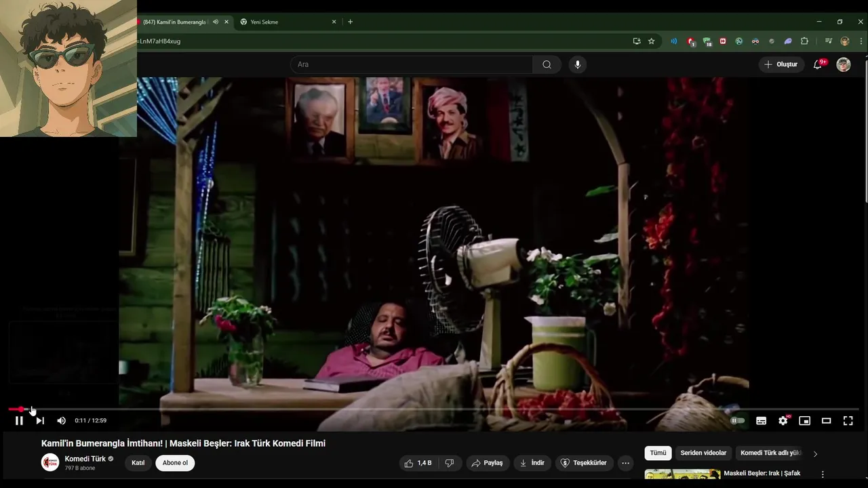The width and height of the screenshot is (868, 488).
Task: Open suggested video thumbnail in sidebar
Action: point(682,474)
